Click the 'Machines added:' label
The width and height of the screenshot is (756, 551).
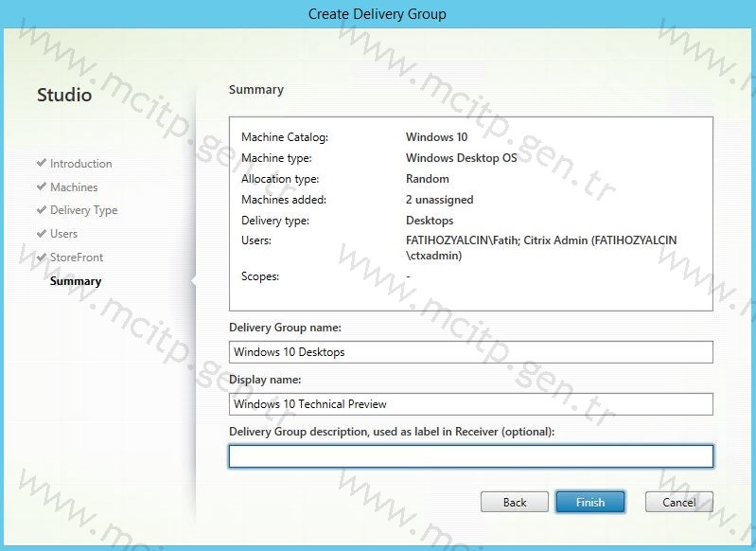click(x=284, y=200)
